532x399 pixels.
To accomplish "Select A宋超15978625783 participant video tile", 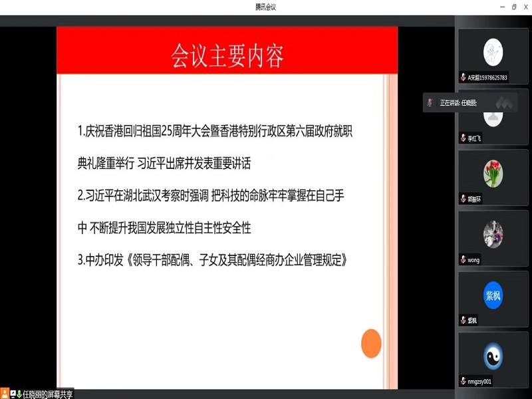I will tap(493, 55).
